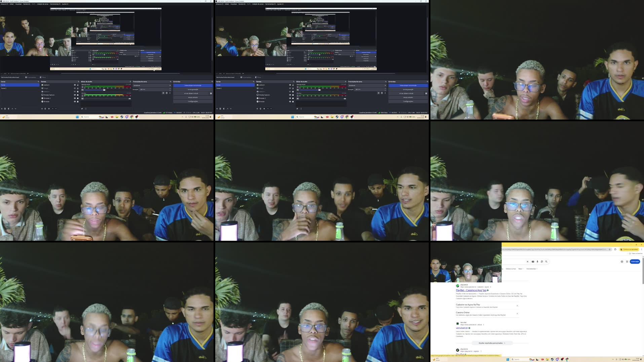Add a new scene with the plus icon

[1, 109]
